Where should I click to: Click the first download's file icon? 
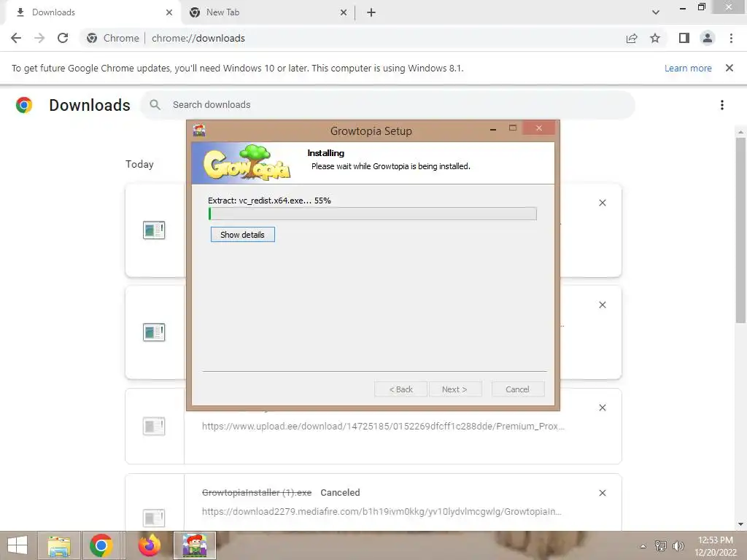[x=154, y=230]
